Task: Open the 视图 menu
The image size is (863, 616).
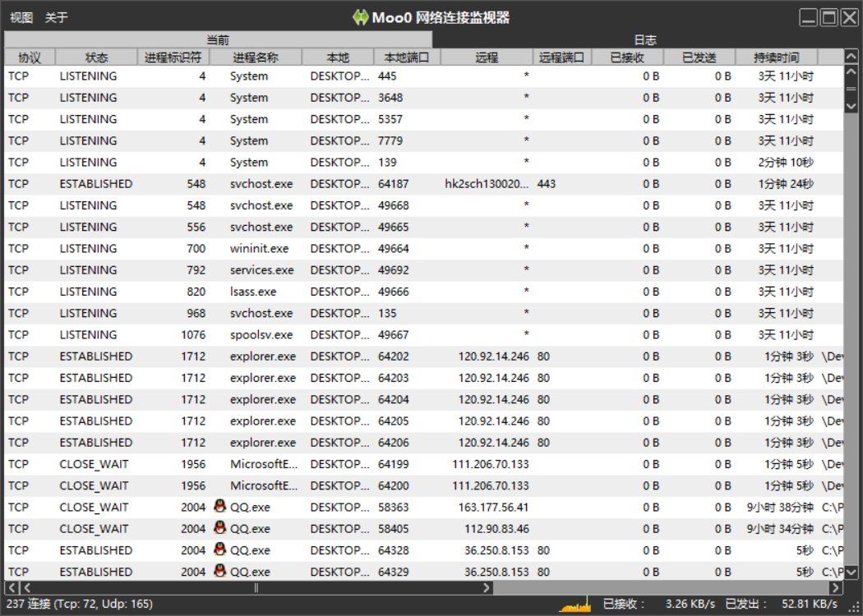Action: (x=21, y=17)
